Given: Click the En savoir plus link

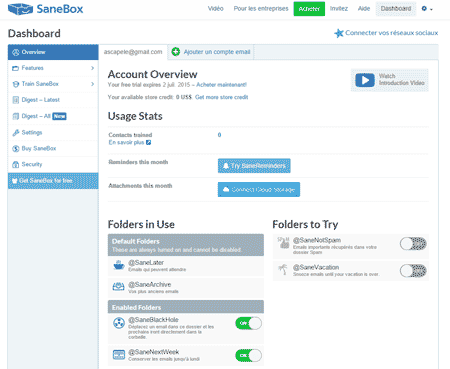Looking at the screenshot, I should coord(126,142).
